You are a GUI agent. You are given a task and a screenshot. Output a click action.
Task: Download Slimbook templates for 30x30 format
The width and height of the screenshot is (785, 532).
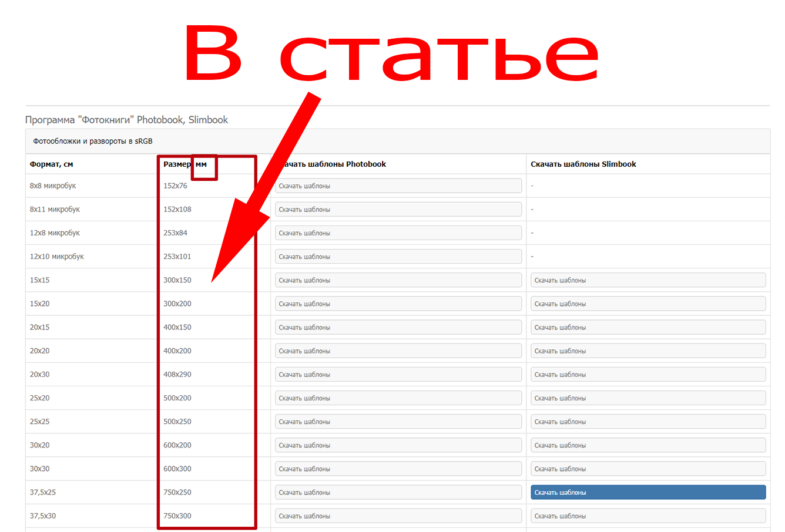(x=648, y=469)
